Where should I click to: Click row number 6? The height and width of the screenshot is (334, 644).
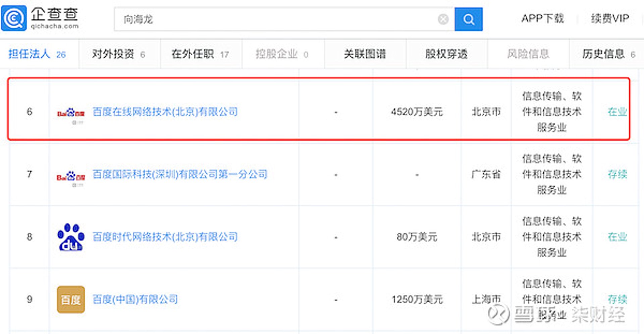30,112
